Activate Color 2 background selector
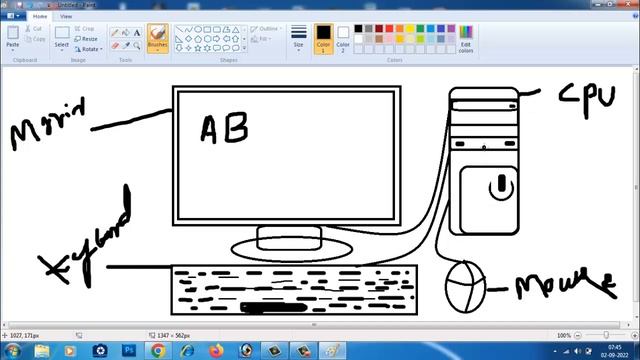The image size is (640, 360). 343,39
